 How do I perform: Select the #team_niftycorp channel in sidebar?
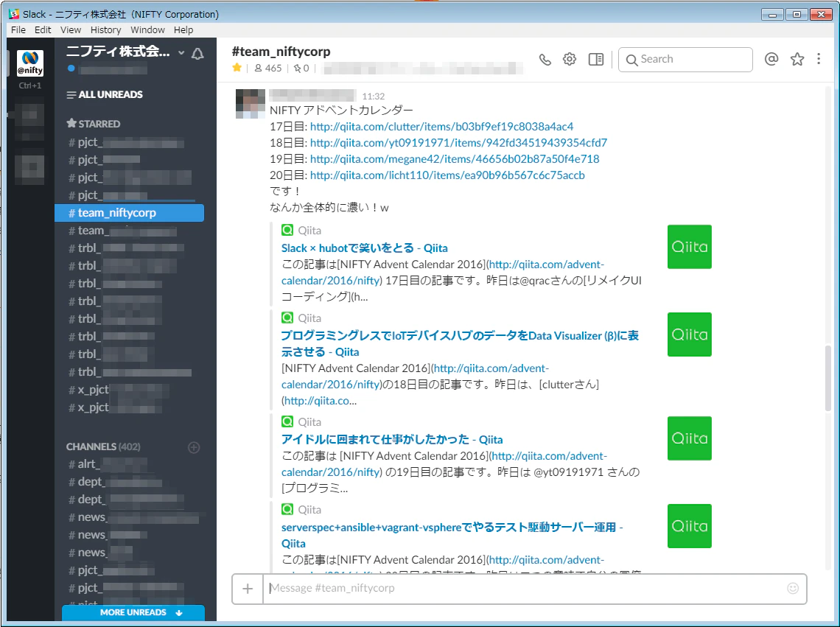pyautogui.click(x=129, y=213)
